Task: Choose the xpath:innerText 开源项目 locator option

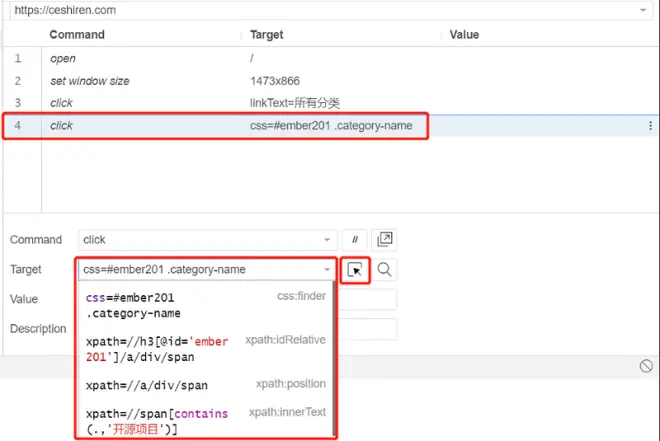Action: point(205,421)
